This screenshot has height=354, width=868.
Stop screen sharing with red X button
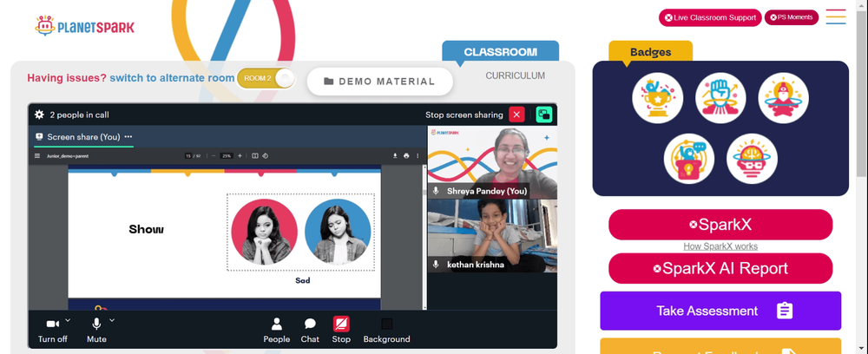[x=516, y=115]
